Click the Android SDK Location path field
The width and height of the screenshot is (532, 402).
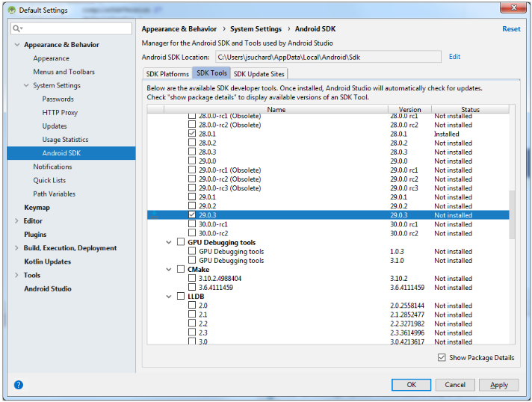[x=327, y=57]
